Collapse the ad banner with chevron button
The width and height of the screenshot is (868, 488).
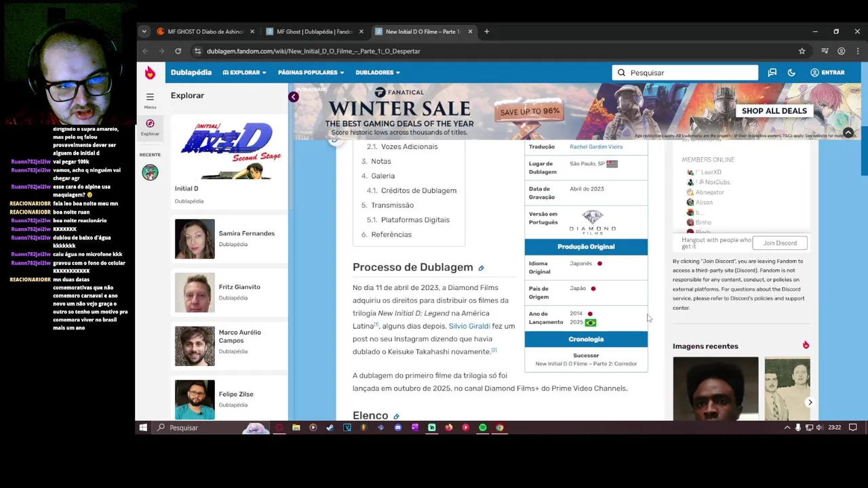click(848, 133)
